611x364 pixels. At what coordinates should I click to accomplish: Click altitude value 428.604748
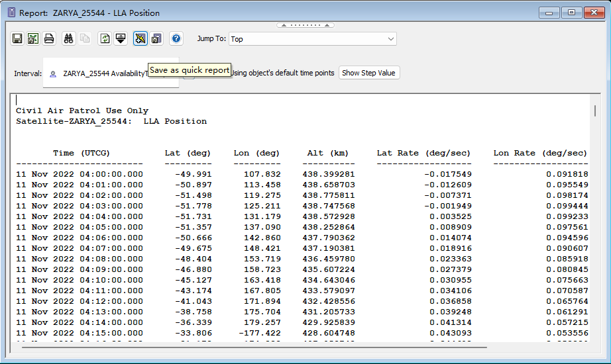pos(329,333)
